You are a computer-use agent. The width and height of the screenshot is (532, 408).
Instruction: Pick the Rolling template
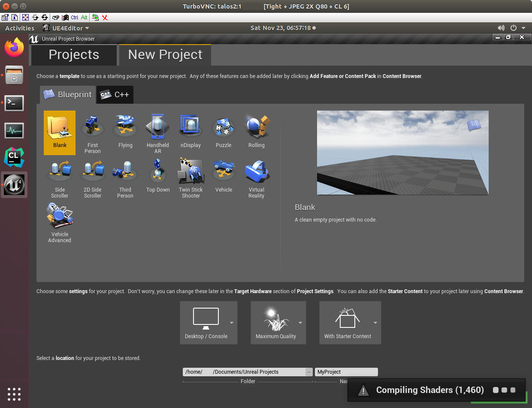257,132
